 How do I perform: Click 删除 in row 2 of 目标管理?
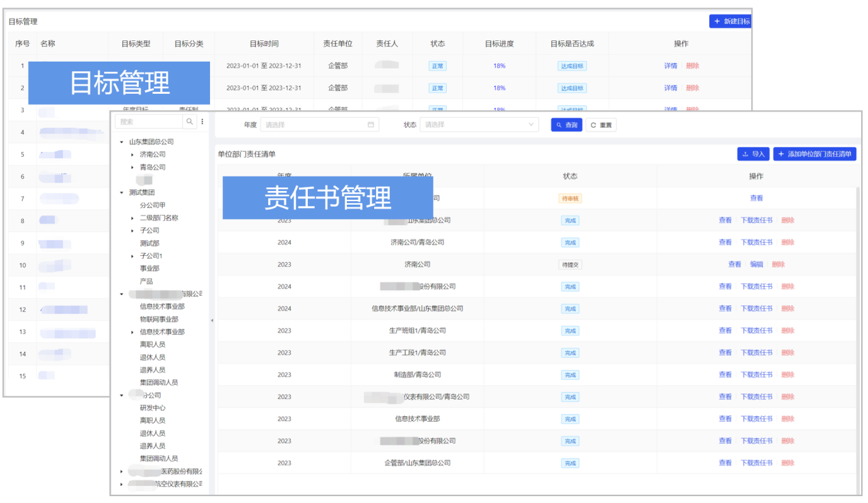692,88
